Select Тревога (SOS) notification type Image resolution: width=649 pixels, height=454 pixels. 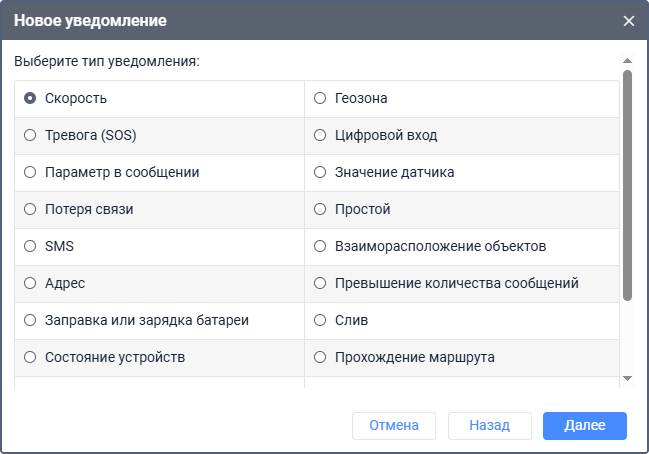coord(30,135)
